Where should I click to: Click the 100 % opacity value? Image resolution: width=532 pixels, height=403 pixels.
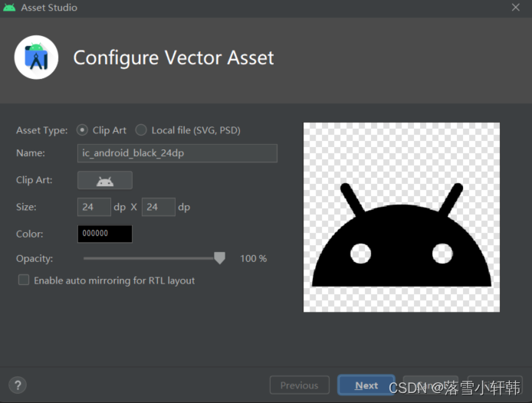tap(254, 258)
